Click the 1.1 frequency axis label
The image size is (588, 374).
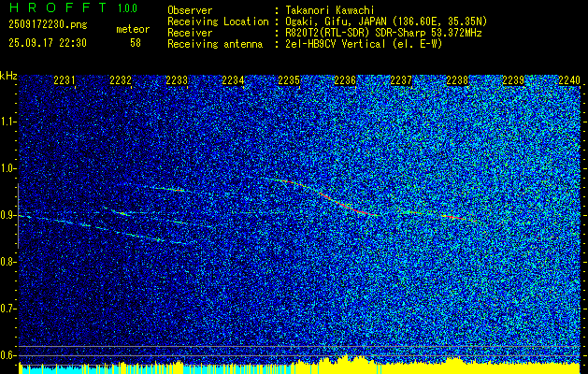[x=7, y=122]
